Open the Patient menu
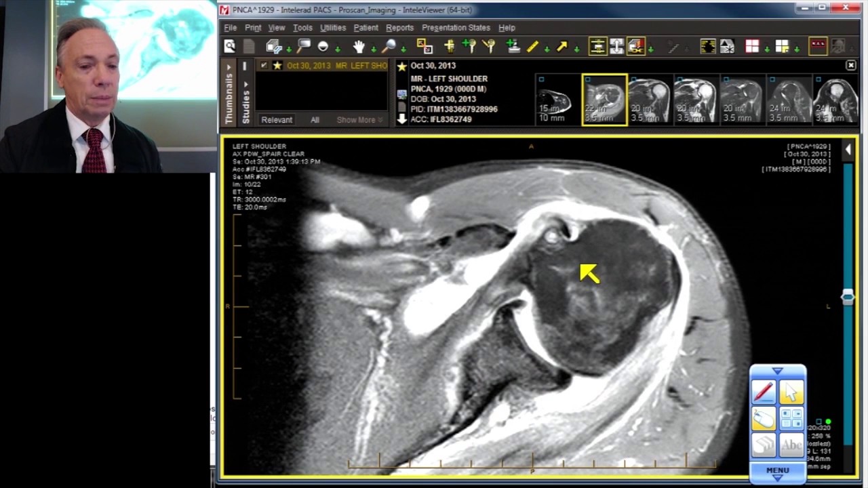The image size is (868, 488). point(366,28)
